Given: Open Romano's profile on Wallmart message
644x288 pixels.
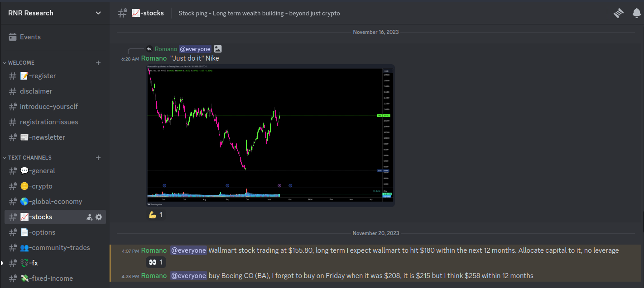Looking at the screenshot, I should point(154,250).
